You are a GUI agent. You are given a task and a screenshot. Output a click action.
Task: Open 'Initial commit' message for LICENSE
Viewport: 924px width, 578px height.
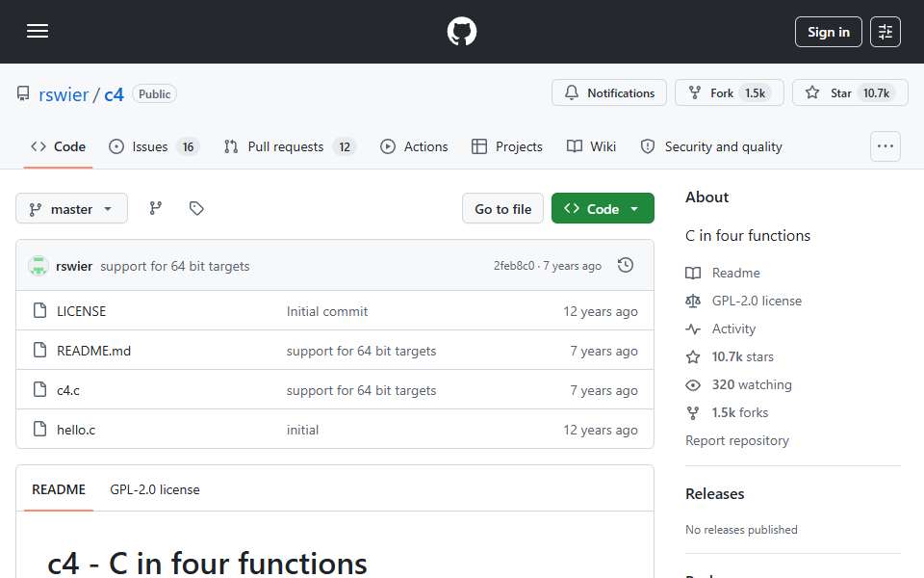(327, 311)
